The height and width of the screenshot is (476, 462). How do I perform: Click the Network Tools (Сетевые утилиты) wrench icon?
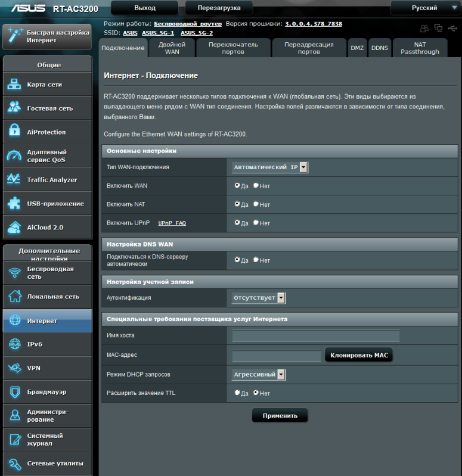pyautogui.click(x=15, y=463)
